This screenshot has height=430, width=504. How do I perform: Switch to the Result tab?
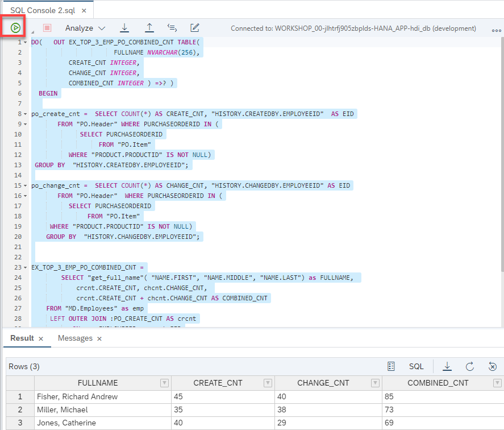pyautogui.click(x=22, y=338)
